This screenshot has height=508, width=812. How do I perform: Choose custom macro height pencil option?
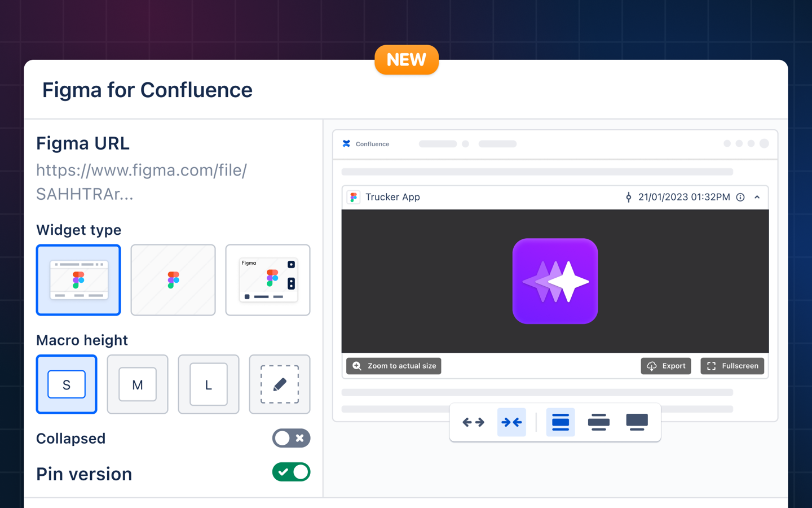(x=280, y=384)
